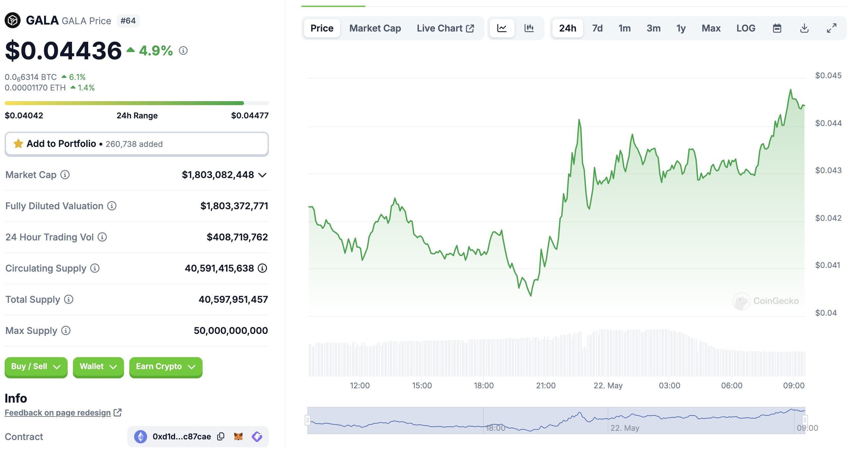This screenshot has height=449, width=868.
Task: Show Max Supply info icon
Action: point(66,331)
